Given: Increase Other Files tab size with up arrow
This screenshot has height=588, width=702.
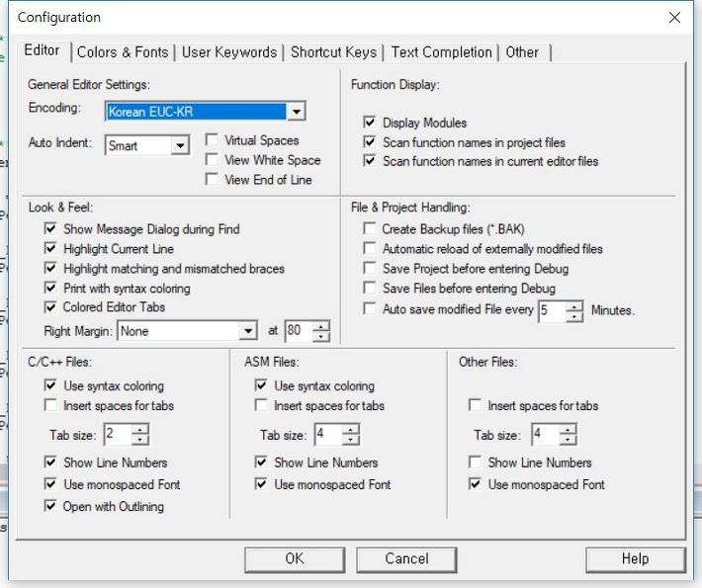Looking at the screenshot, I should point(568,430).
